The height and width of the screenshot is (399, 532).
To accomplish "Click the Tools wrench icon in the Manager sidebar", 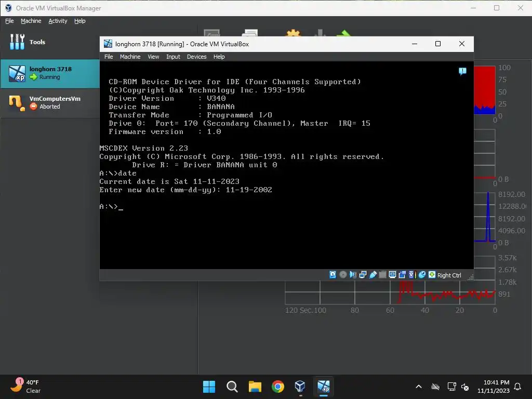I will pos(17,42).
